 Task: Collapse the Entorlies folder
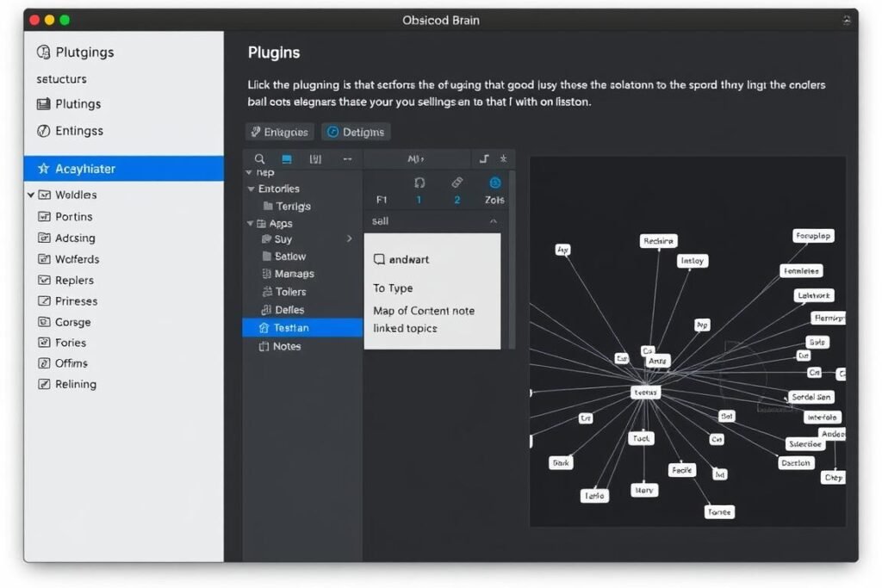pyautogui.click(x=250, y=188)
